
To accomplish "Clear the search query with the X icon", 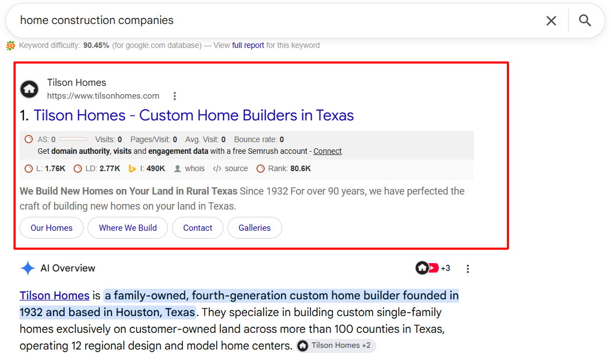I will coord(551,21).
